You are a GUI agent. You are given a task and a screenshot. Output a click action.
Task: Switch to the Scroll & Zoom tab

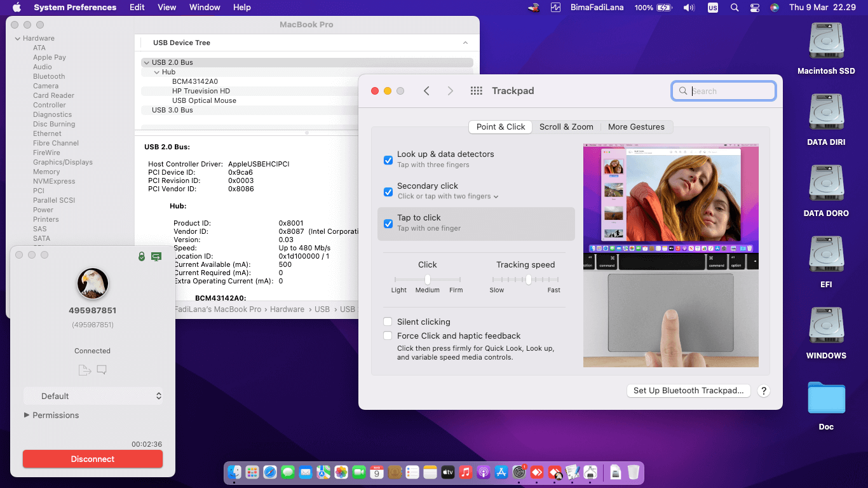tap(566, 127)
